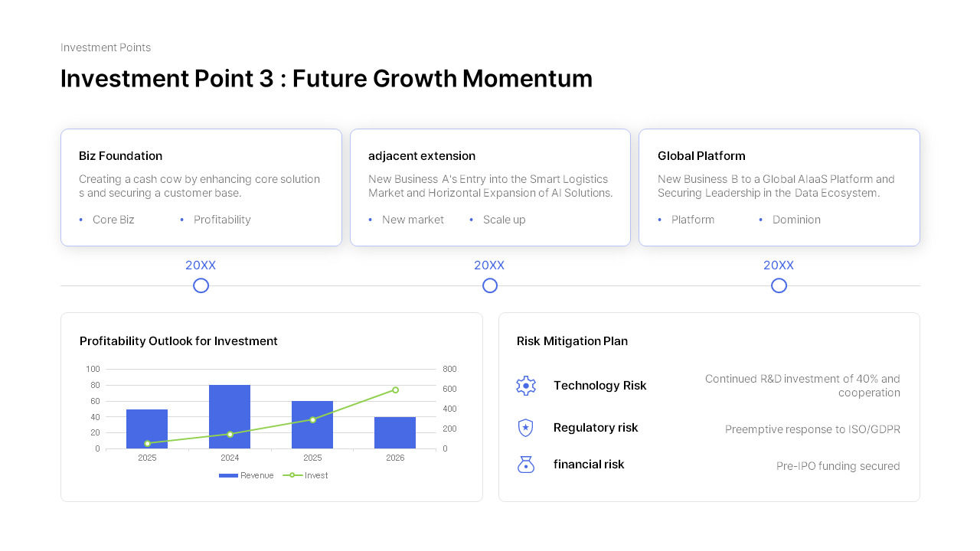Click the "Profitability Outlook for Investment" chart title
This screenshot has width=980, height=551.
(178, 341)
